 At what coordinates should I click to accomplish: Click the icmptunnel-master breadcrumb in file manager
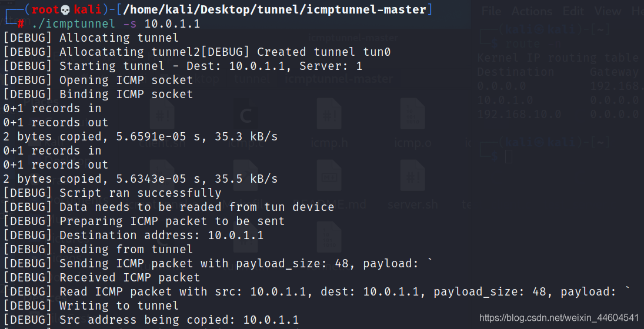click(339, 78)
